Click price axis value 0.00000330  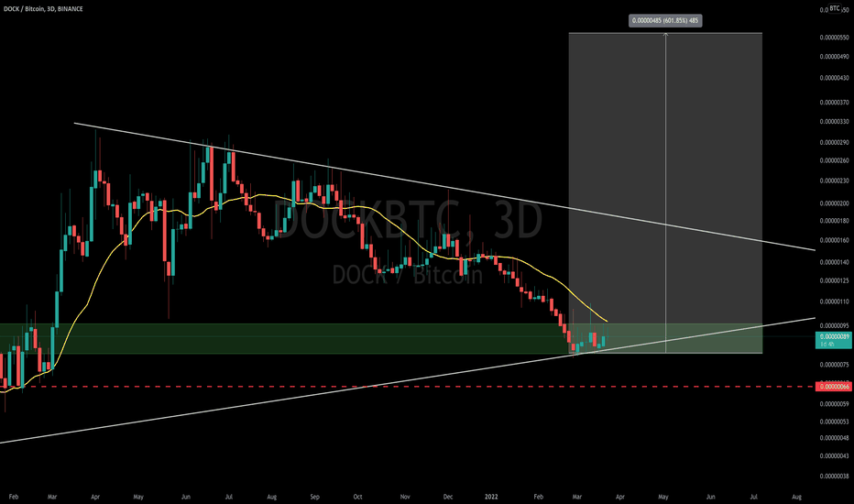(x=834, y=122)
